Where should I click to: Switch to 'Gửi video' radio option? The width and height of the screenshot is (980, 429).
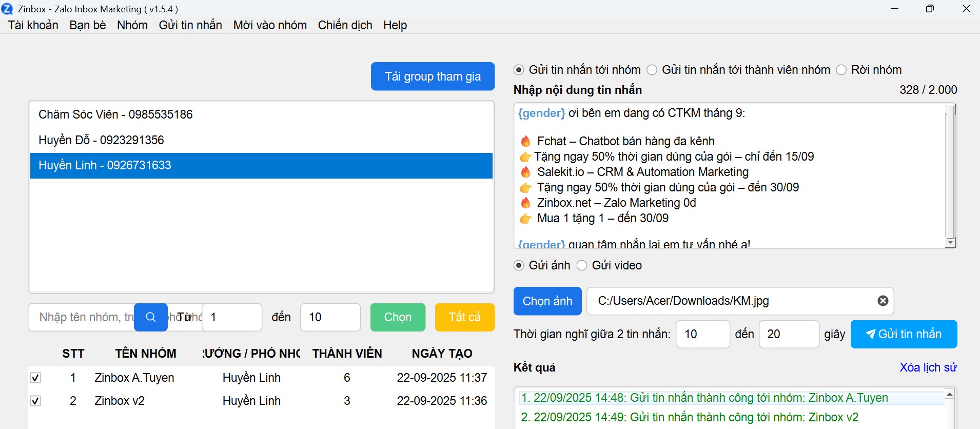point(582,265)
